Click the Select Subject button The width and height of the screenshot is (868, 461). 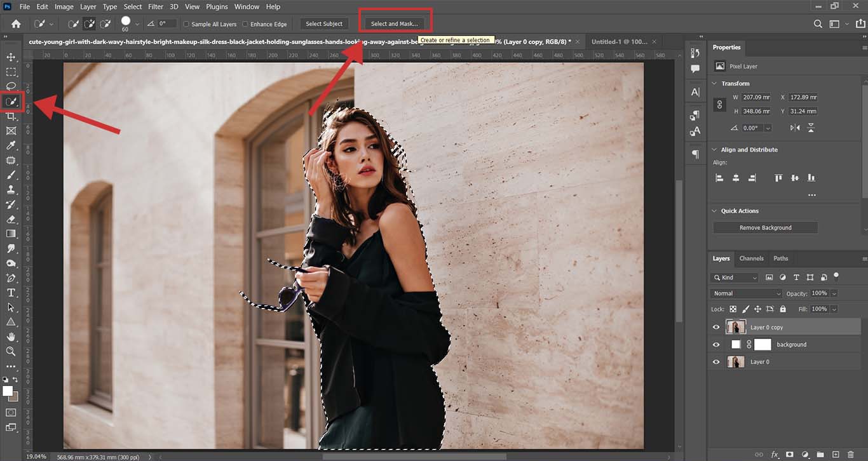point(324,24)
